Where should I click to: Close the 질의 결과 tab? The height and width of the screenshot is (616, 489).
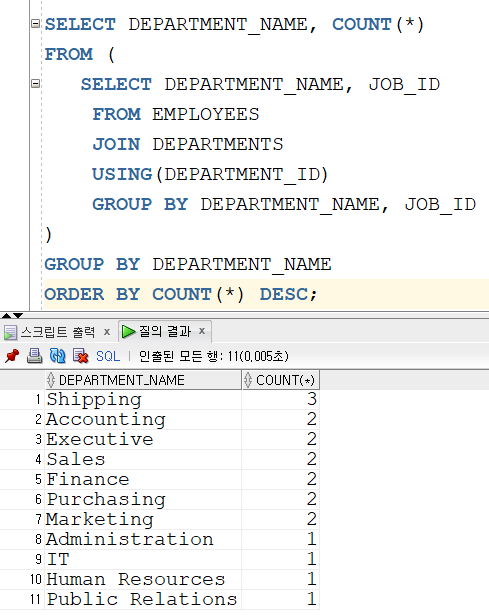point(202,331)
